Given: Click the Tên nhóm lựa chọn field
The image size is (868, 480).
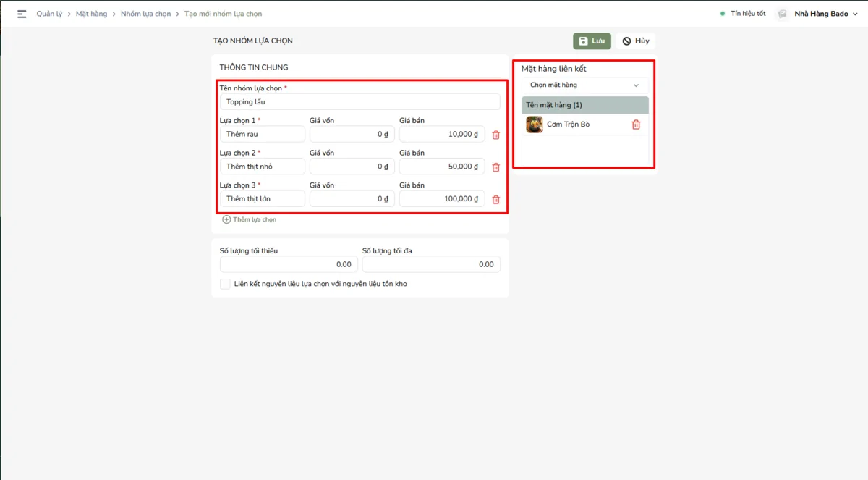Looking at the screenshot, I should 359,102.
